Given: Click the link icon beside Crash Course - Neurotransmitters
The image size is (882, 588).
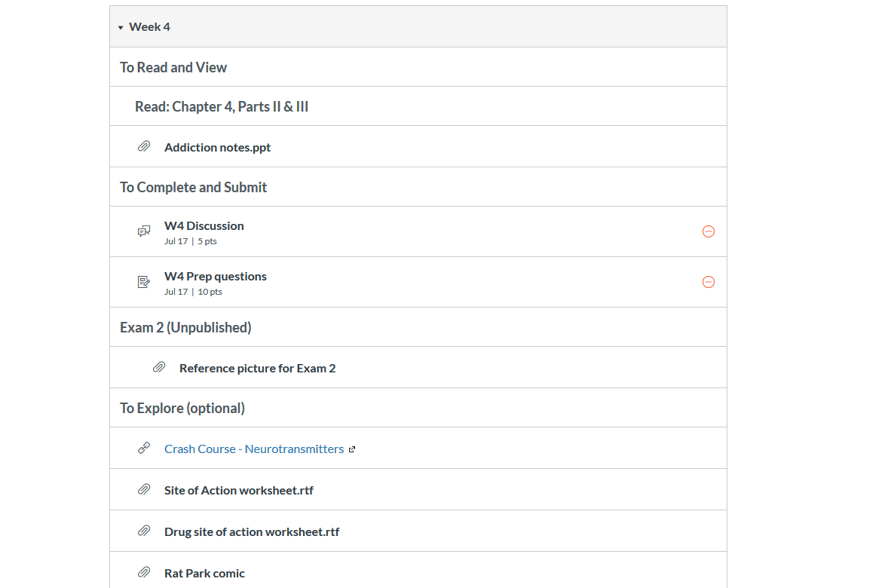Looking at the screenshot, I should (x=144, y=448).
